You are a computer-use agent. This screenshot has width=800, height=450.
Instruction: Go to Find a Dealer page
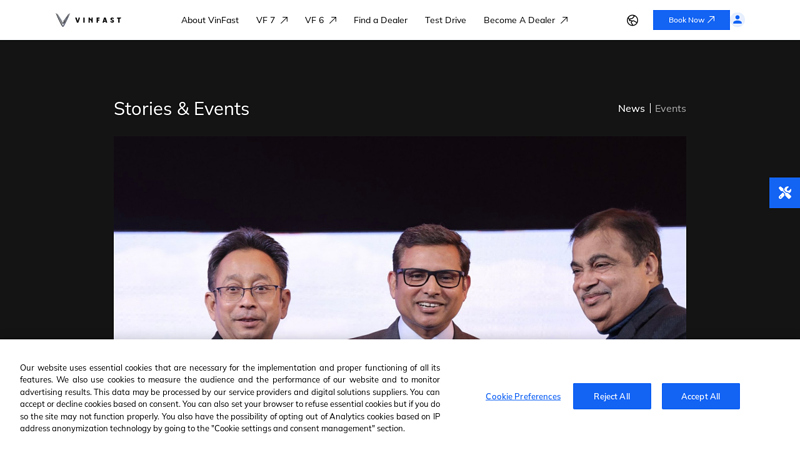tap(380, 20)
